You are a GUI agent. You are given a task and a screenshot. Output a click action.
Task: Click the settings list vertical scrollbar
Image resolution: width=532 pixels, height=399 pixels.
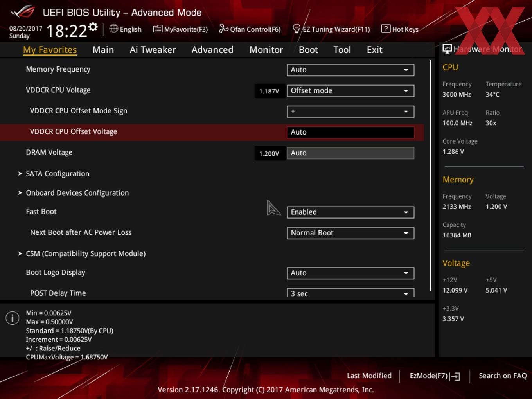coord(431,176)
